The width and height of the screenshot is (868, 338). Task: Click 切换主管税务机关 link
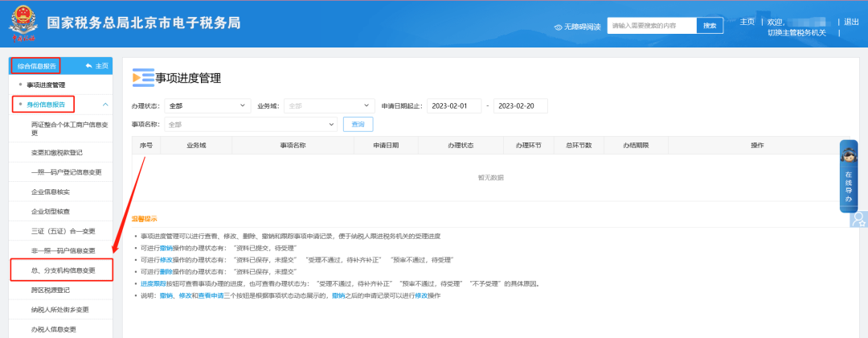(x=796, y=32)
